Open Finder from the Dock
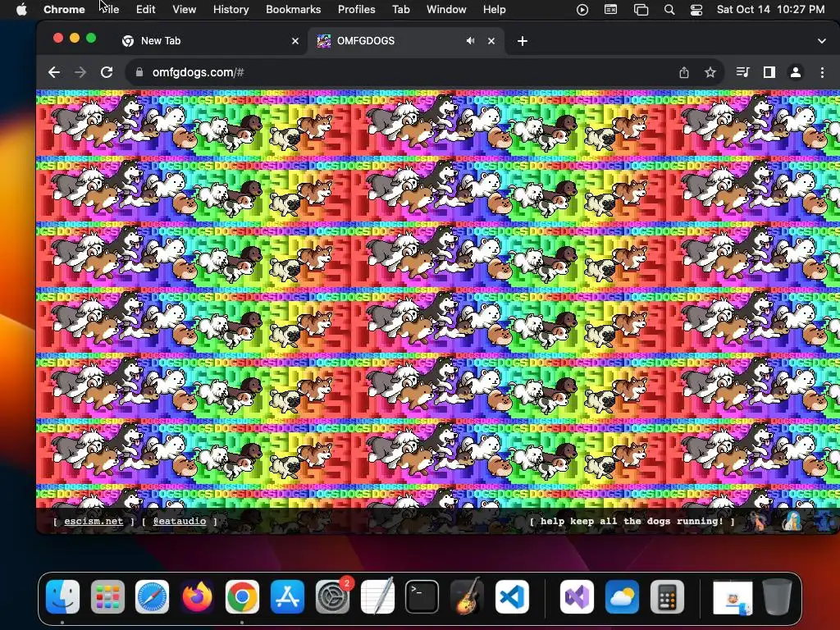The height and width of the screenshot is (630, 840). point(62,597)
